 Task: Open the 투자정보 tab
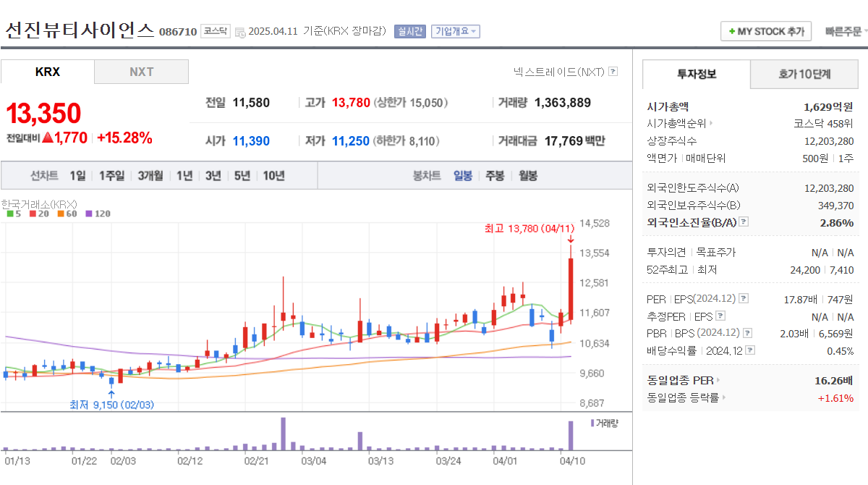pyautogui.click(x=697, y=74)
